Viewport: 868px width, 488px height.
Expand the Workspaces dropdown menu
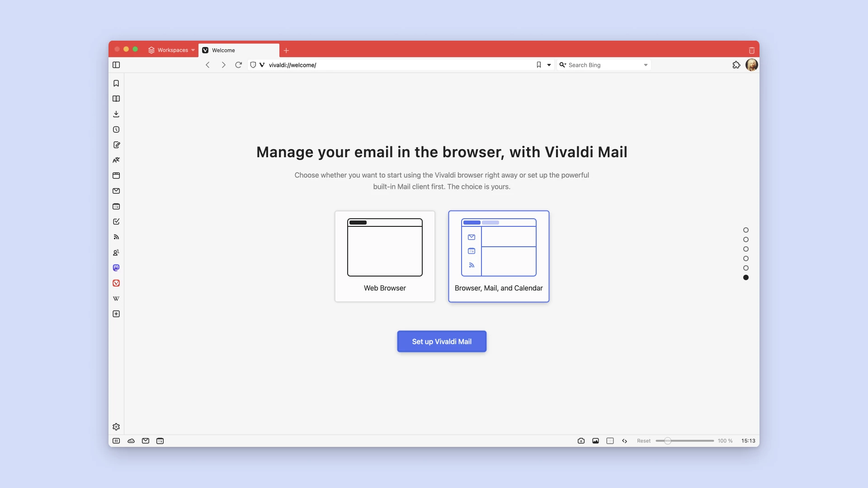click(193, 50)
